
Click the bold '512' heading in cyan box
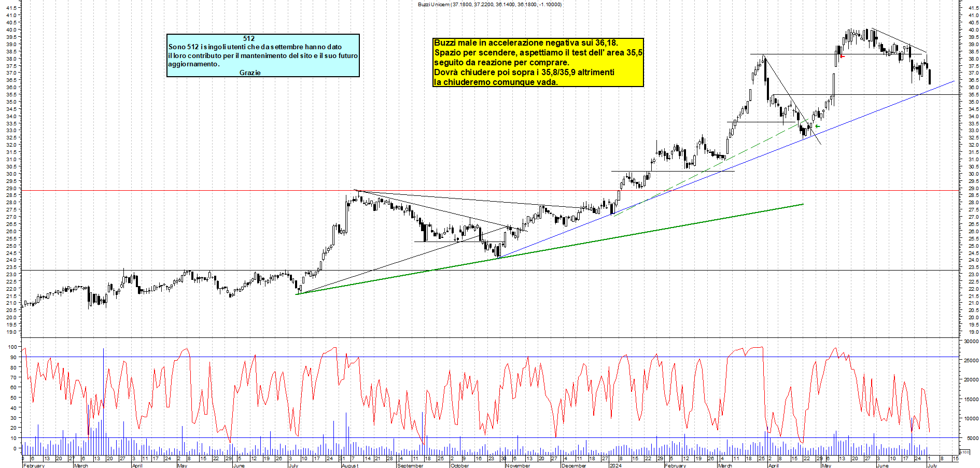pyautogui.click(x=249, y=38)
